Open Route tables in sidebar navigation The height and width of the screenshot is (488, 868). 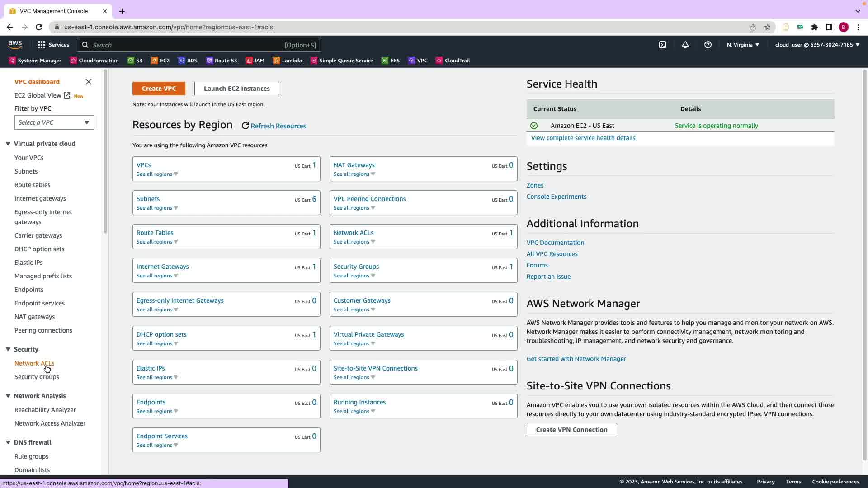pos(32,185)
